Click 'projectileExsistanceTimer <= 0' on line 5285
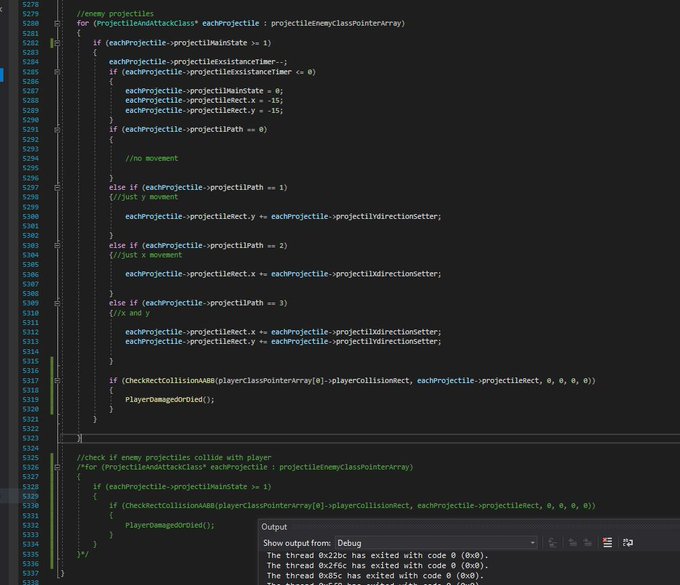Viewport: 680px width, 585px height. click(251, 72)
